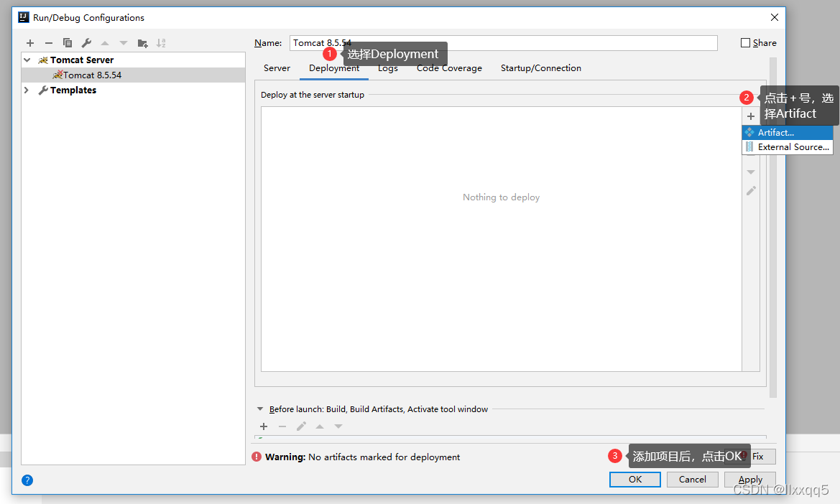Viewport: 840px width, 504px height.
Task: Expand the Templates tree node
Action: [x=27, y=90]
